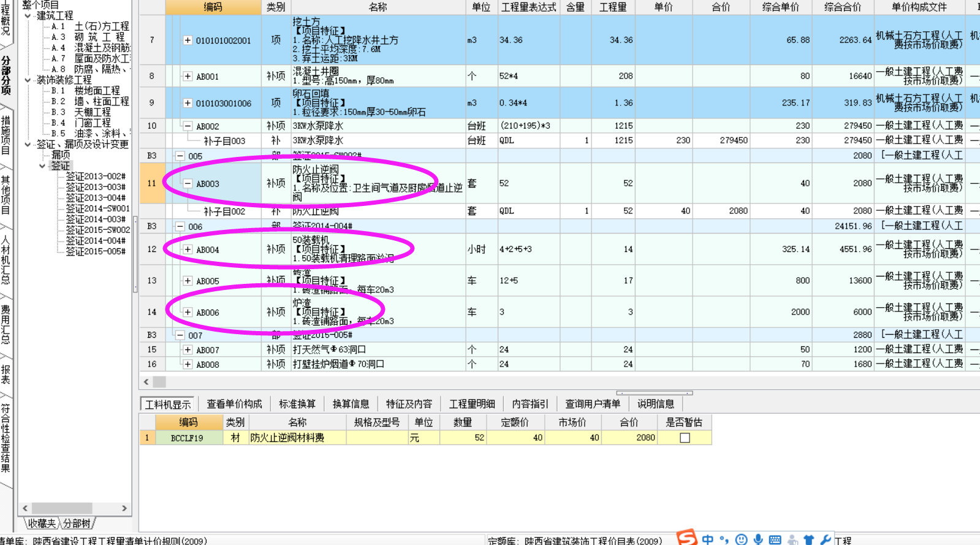Collapse the 006 section minus box
This screenshot has height=545, width=980.
(180, 226)
